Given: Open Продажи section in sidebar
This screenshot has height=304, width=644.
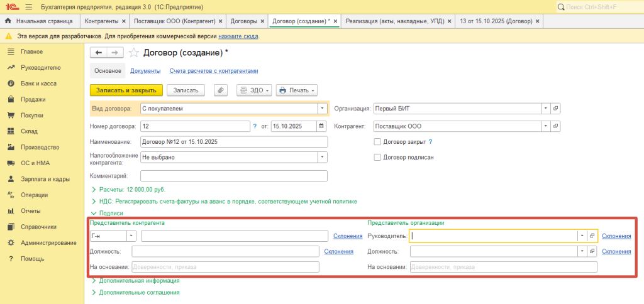Looking at the screenshot, I should click(33, 99).
